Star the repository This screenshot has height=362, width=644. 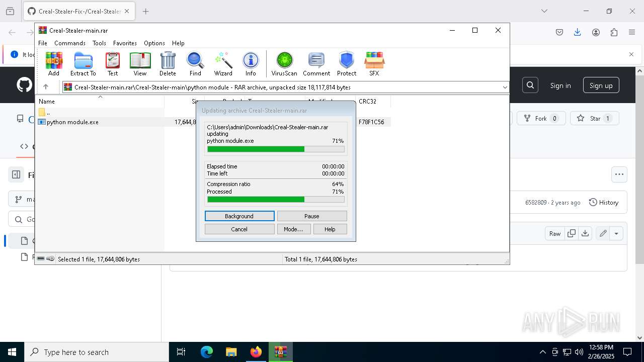pos(595,119)
